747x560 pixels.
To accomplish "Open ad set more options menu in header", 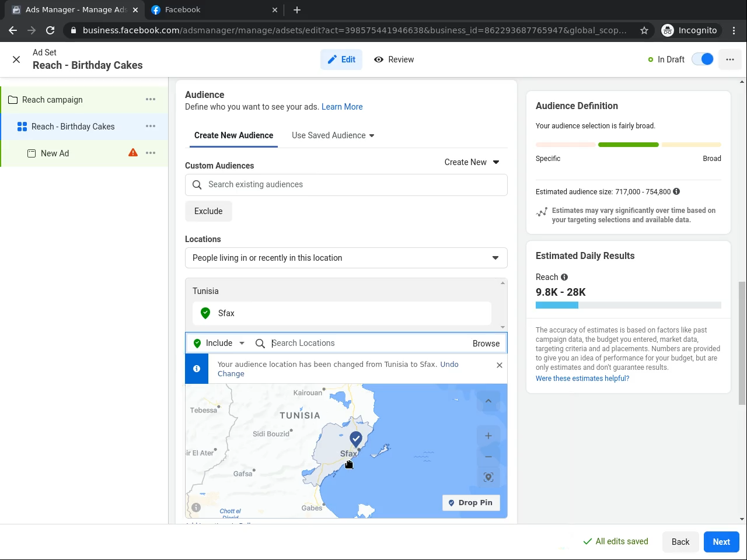I will (729, 60).
